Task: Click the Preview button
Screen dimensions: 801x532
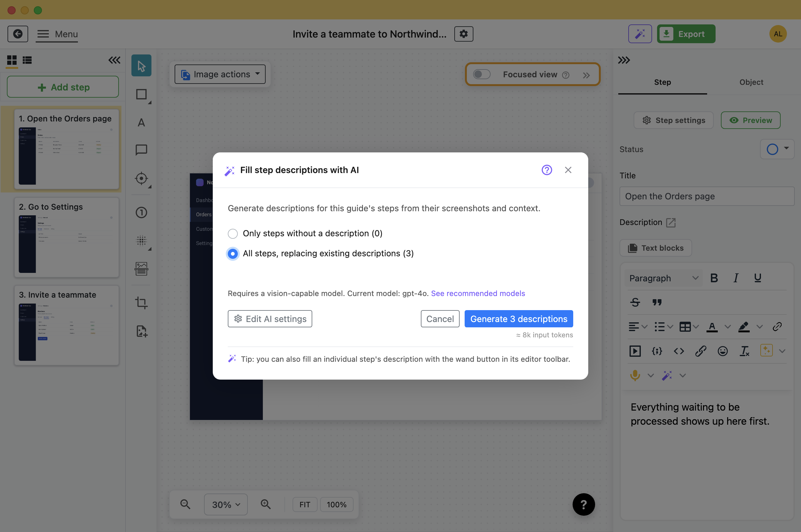Action: click(750, 120)
